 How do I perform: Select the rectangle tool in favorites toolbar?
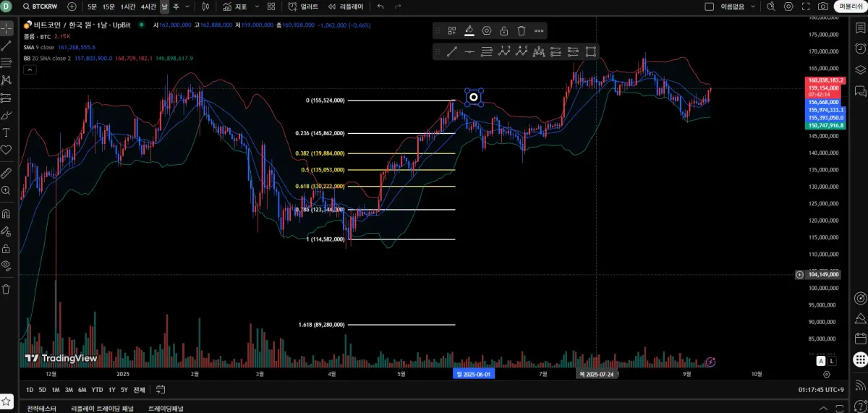click(591, 51)
